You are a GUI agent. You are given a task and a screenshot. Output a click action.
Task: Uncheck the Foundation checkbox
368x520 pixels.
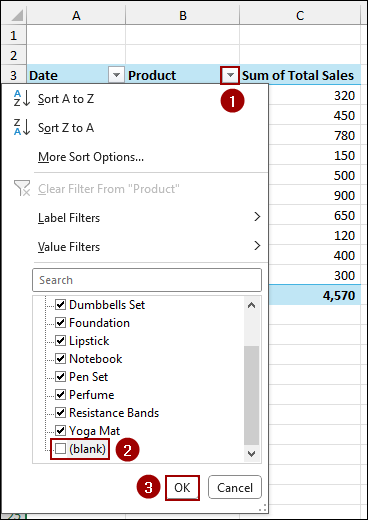[60, 322]
